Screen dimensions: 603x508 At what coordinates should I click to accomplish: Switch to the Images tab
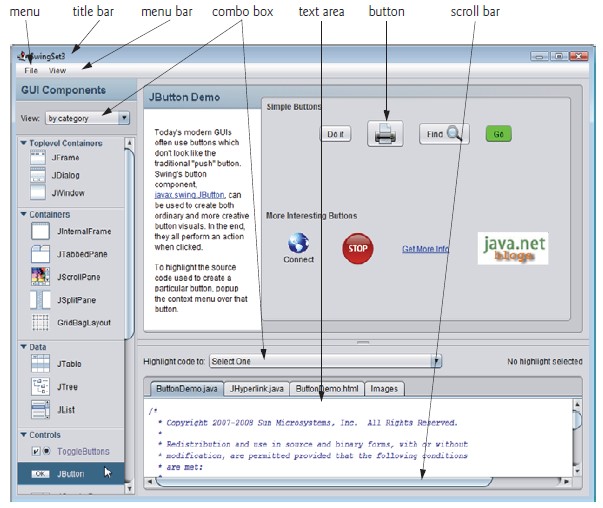click(384, 388)
